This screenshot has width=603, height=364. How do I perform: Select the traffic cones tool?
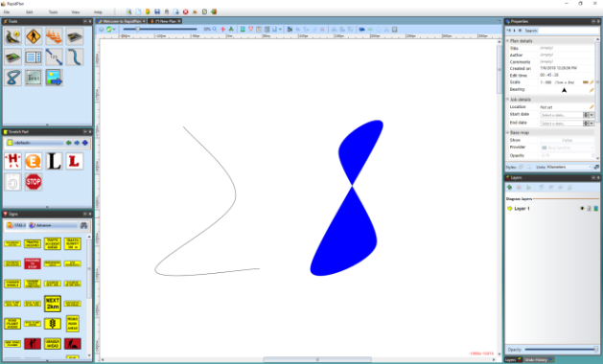pos(54,37)
